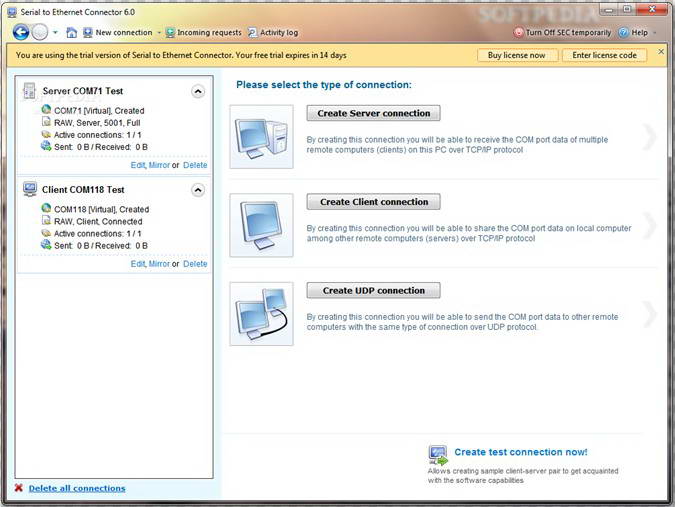
Task: Select the 'RAW, Server, 5001, Full' text
Action: pyautogui.click(x=97, y=123)
